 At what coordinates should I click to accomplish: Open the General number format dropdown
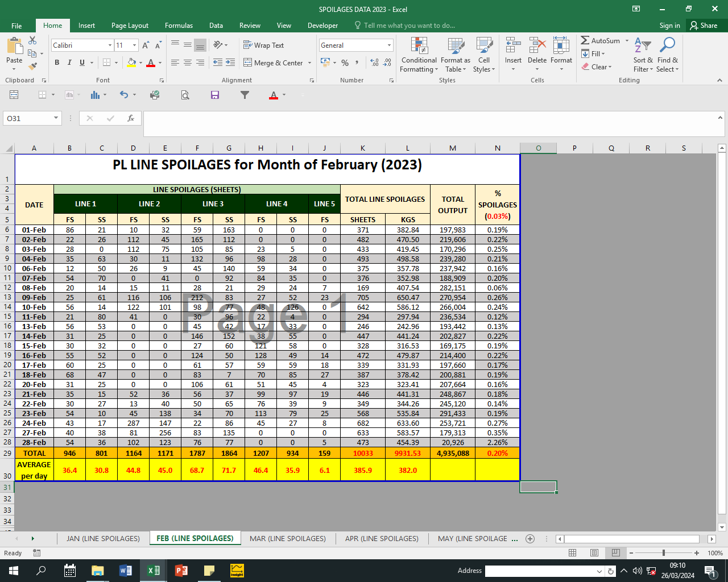390,45
